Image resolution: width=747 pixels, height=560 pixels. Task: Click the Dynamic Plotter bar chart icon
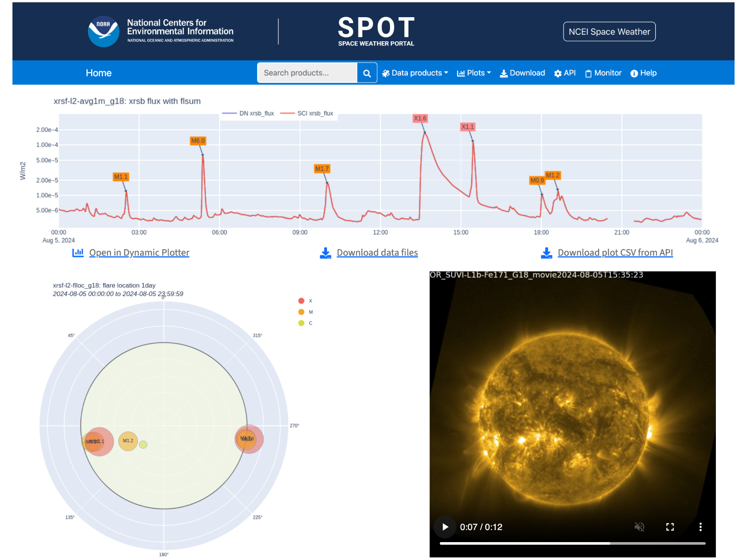[x=78, y=253]
